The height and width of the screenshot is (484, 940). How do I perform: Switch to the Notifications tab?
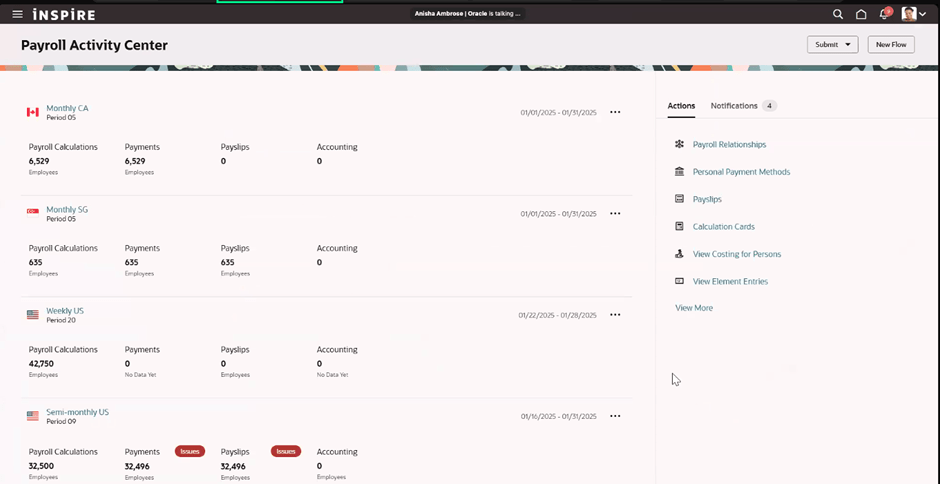[734, 106]
